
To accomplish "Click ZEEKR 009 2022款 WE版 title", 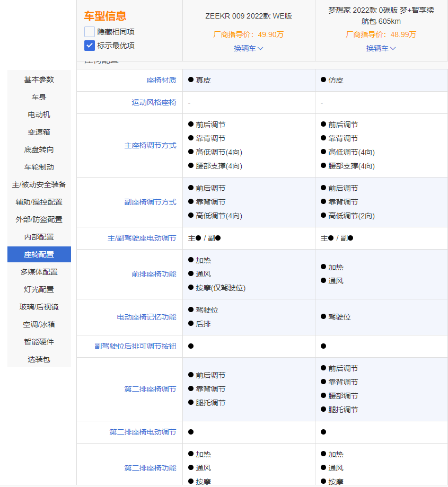I will [249, 16].
